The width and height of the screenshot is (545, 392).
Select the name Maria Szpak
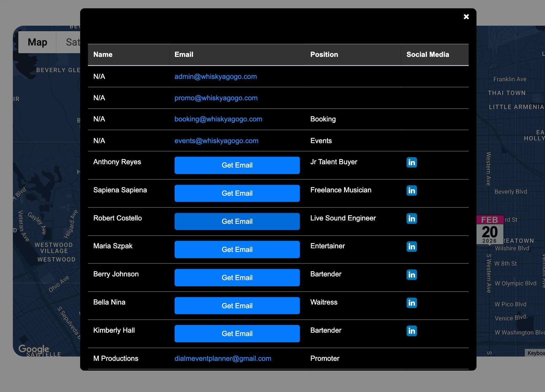(x=113, y=246)
